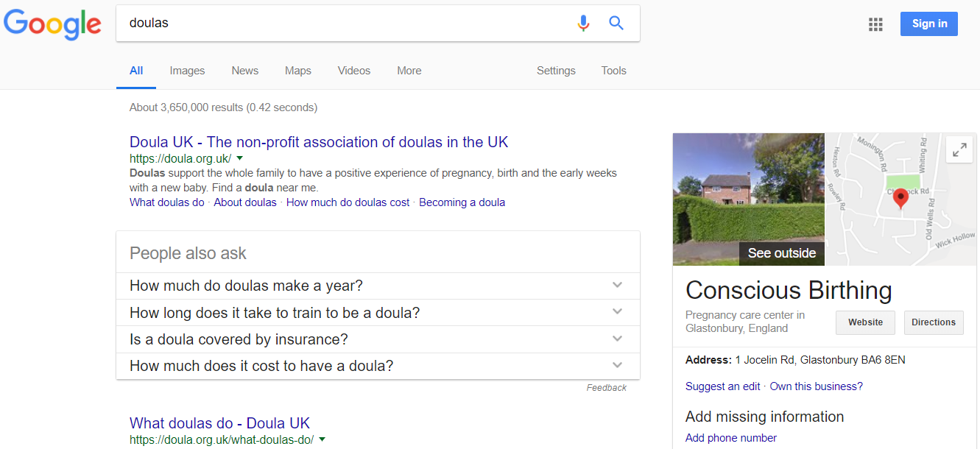
Task: Open the More search categories menu
Action: (x=409, y=71)
